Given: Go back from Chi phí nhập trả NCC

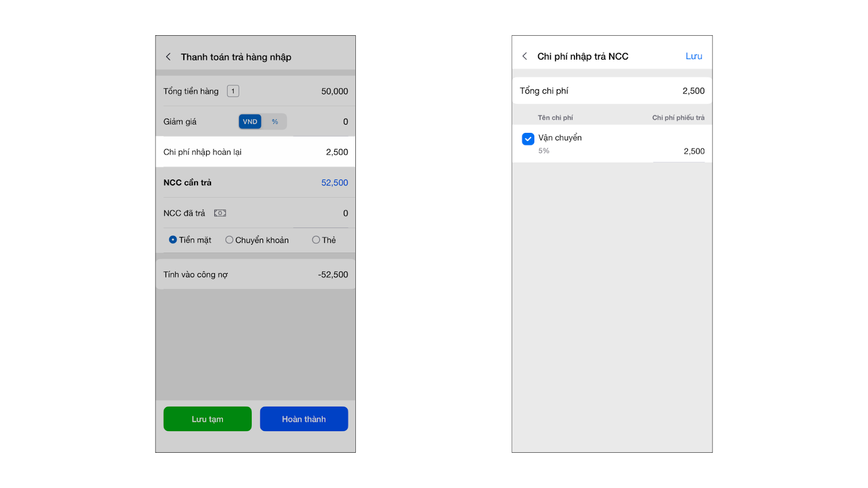Looking at the screenshot, I should click(525, 56).
